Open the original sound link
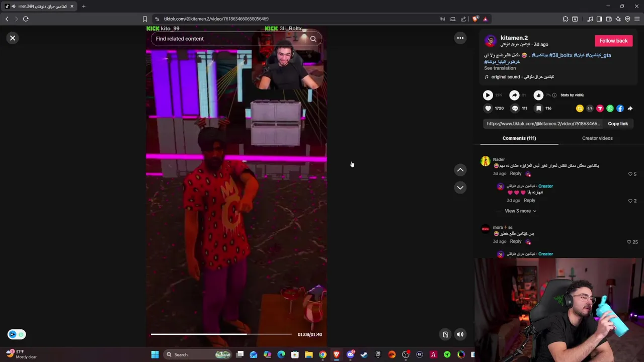The width and height of the screenshot is (644, 362). tap(522, 77)
